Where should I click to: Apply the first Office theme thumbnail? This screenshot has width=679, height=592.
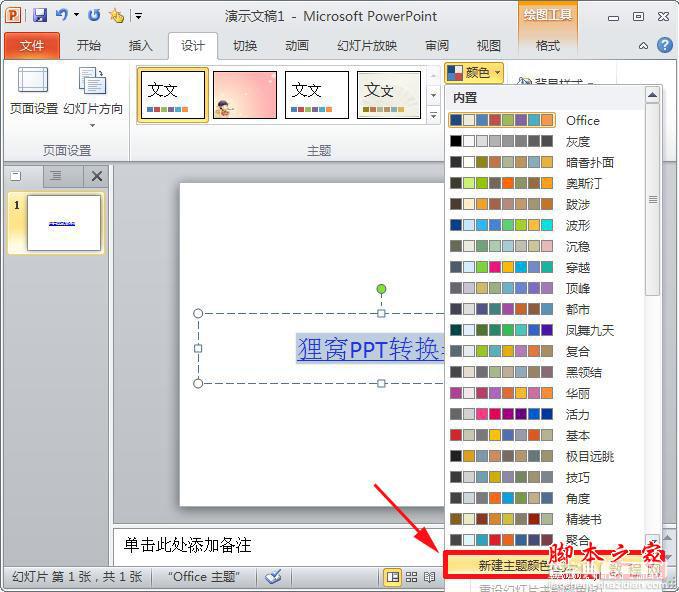pyautogui.click(x=173, y=95)
